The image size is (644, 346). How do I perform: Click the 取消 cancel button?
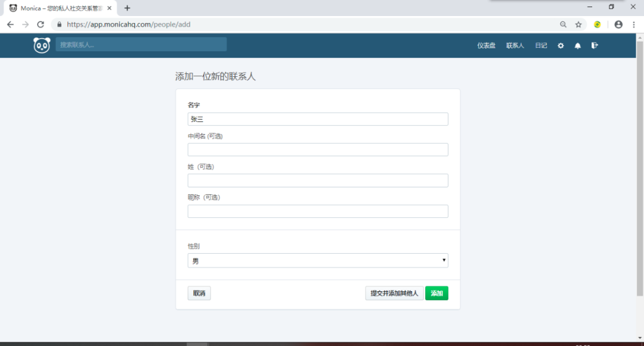coord(199,293)
